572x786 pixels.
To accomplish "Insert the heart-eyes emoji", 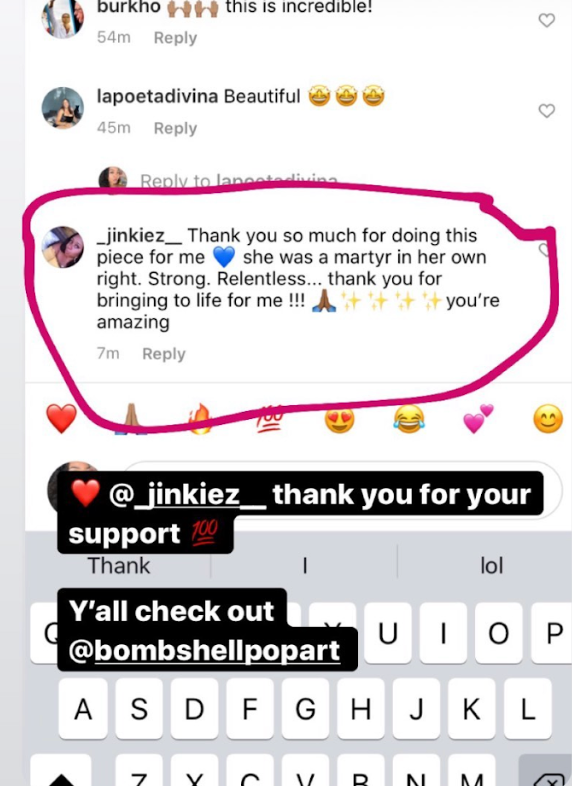I will (x=339, y=420).
